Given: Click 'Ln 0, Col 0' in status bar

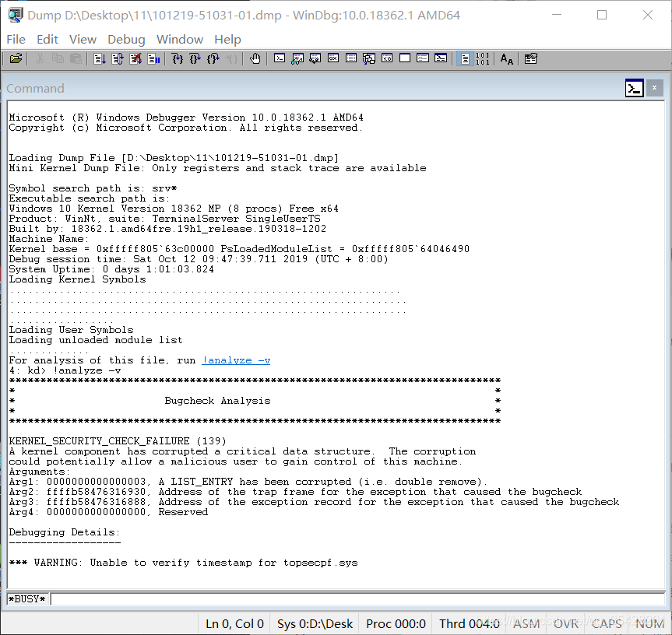Looking at the screenshot, I should coord(234,624).
